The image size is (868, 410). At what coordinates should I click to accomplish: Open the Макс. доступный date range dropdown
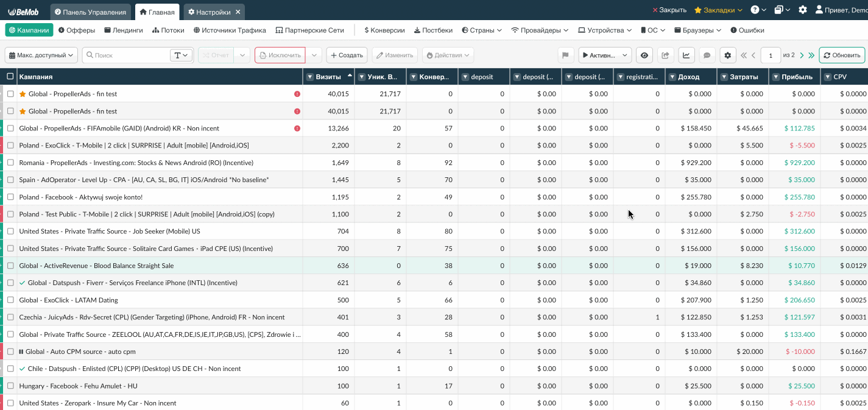(x=41, y=55)
